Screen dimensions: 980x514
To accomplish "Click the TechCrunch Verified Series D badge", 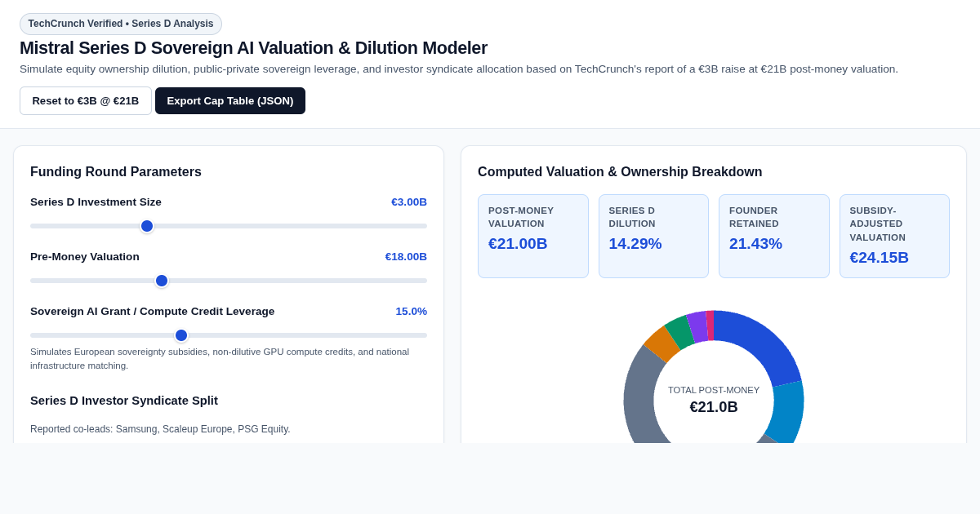I will [x=121, y=24].
